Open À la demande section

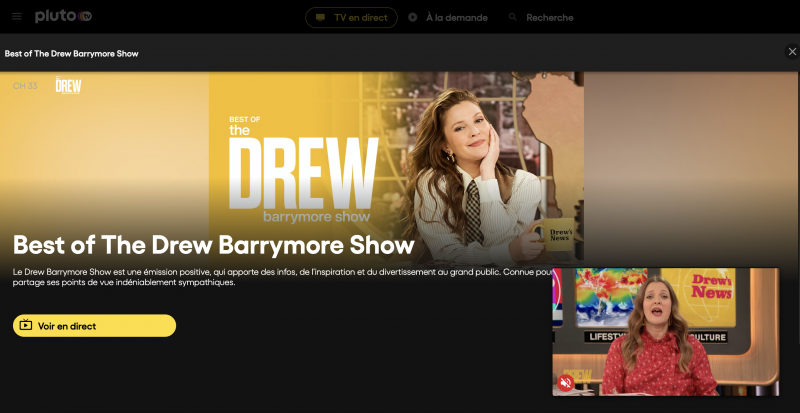[447, 17]
